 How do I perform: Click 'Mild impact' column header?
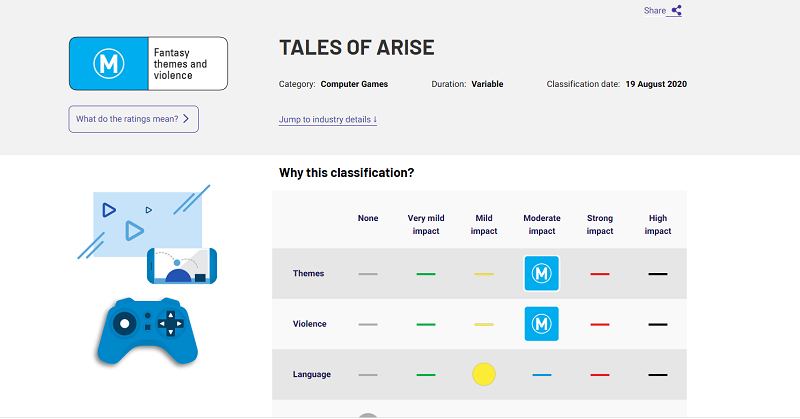coord(484,225)
